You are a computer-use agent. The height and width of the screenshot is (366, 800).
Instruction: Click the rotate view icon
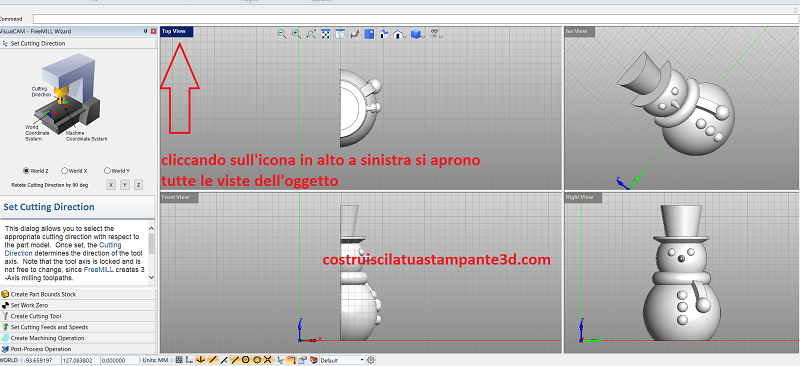355,34
